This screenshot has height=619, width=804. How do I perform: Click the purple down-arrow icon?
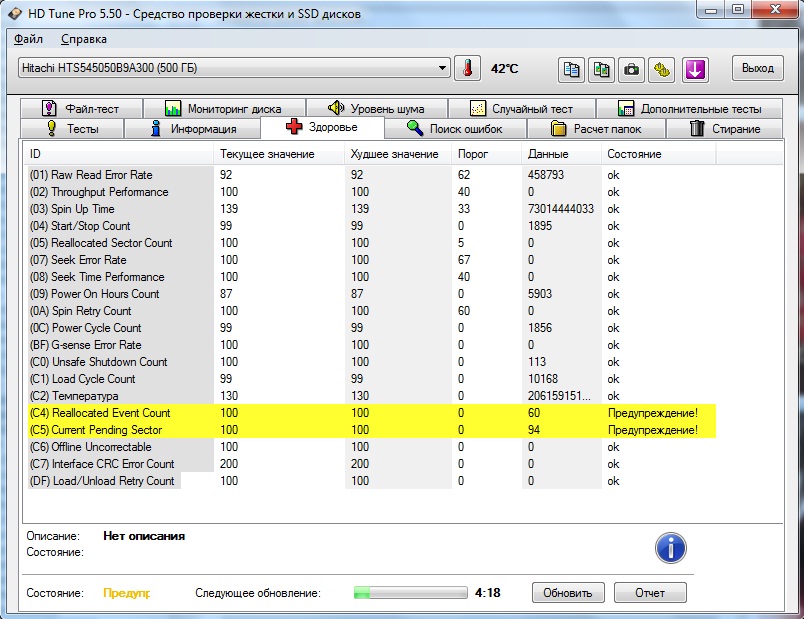pyautogui.click(x=695, y=69)
